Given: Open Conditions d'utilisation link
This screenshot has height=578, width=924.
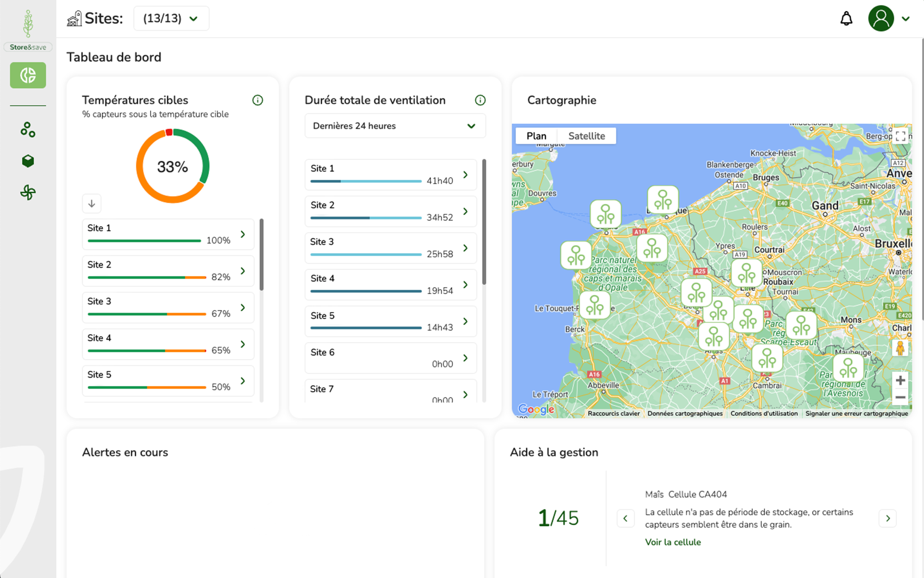Looking at the screenshot, I should tap(764, 413).
